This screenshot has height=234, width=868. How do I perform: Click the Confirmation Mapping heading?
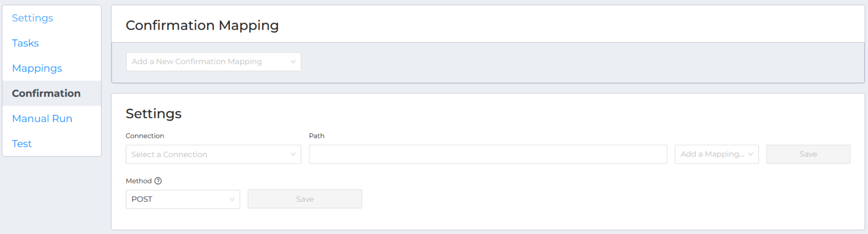click(x=202, y=26)
